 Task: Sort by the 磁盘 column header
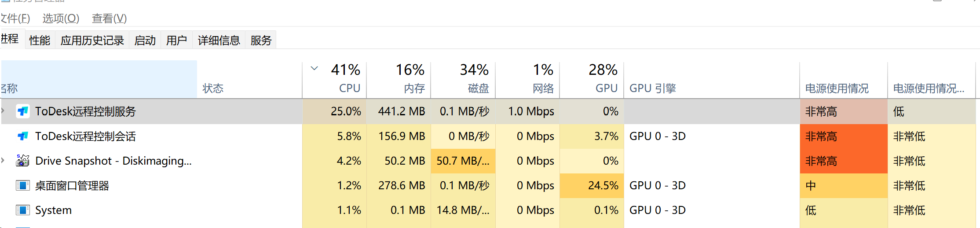coord(464,79)
